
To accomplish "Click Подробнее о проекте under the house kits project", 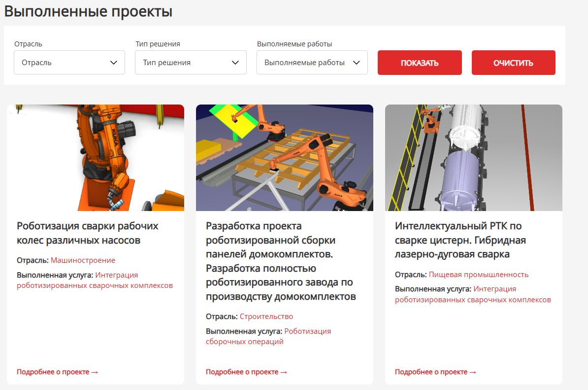I will [x=245, y=372].
